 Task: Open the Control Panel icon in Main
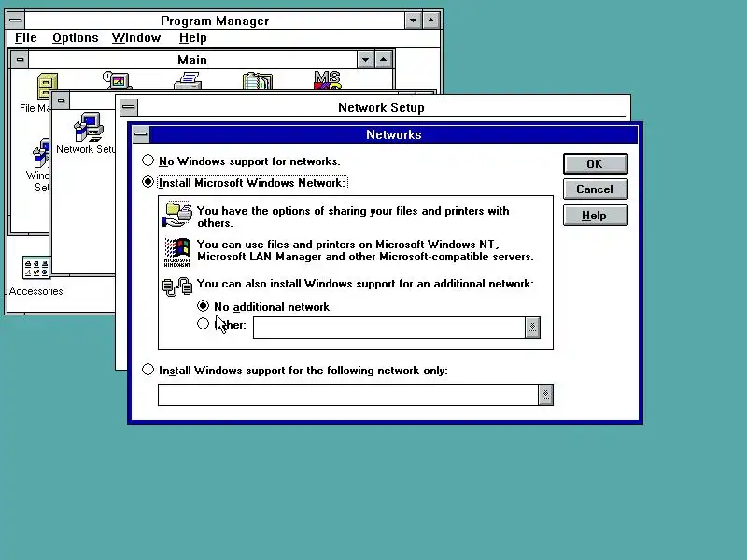[118, 79]
